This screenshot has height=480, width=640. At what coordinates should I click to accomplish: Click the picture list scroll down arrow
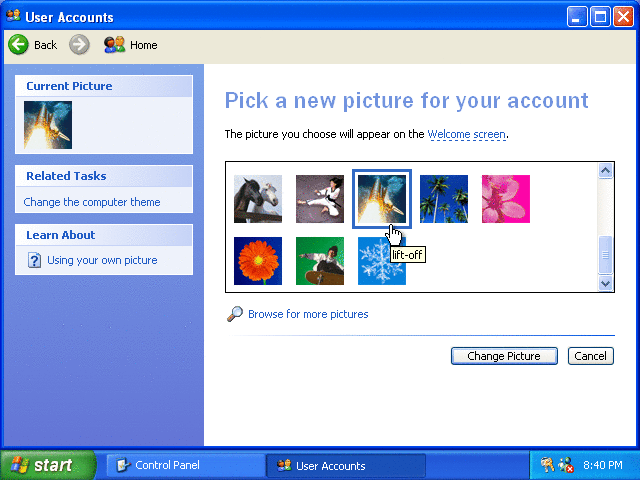point(605,283)
